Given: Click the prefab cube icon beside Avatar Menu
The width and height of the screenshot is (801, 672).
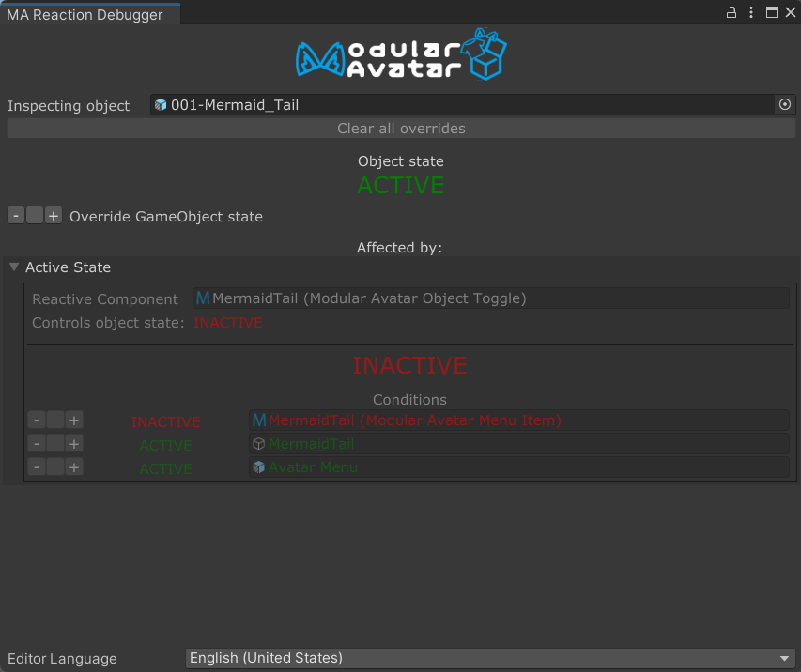Looking at the screenshot, I should (259, 467).
